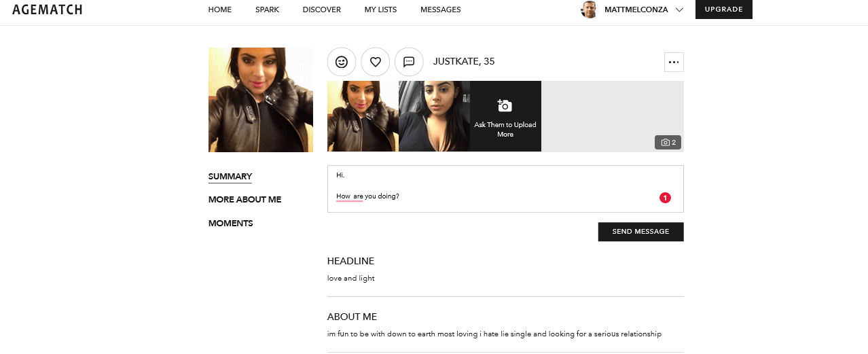Send a wink with the smiley icon
This screenshot has width=868, height=354.
[342, 62]
